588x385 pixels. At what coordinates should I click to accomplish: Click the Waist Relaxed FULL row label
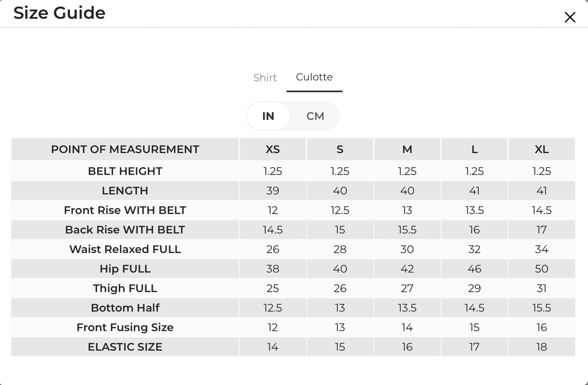(x=125, y=249)
